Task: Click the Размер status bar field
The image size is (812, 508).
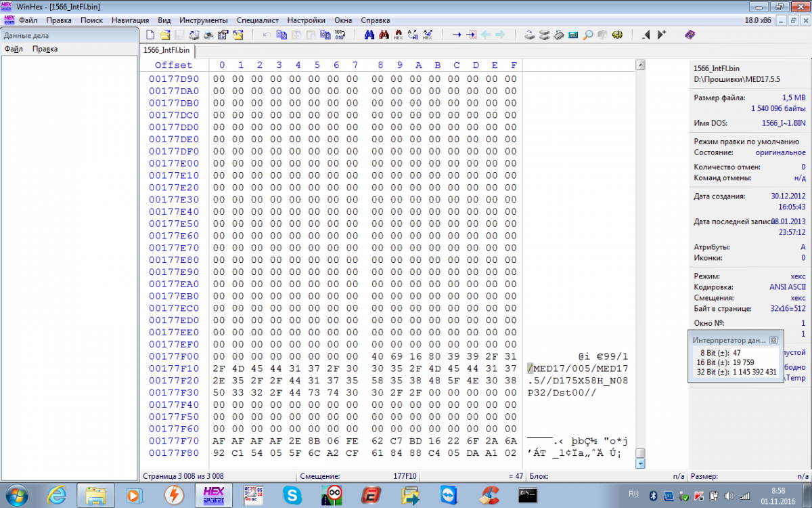Action: pos(750,476)
